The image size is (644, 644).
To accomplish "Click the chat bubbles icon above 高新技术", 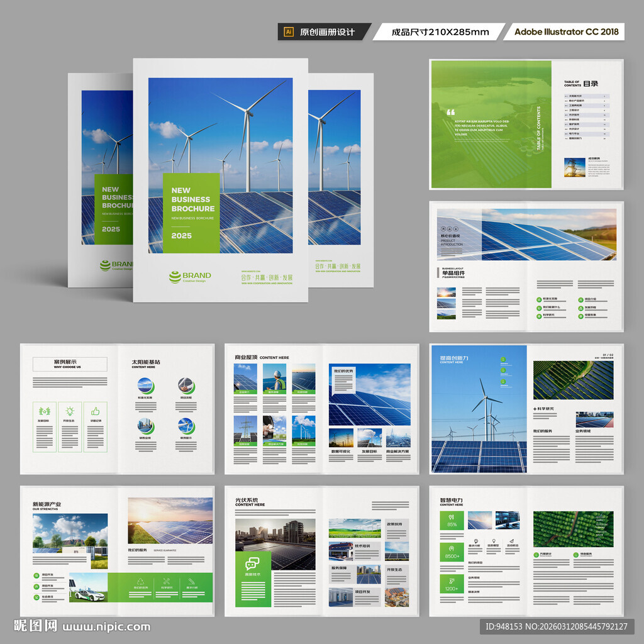I will point(253,563).
